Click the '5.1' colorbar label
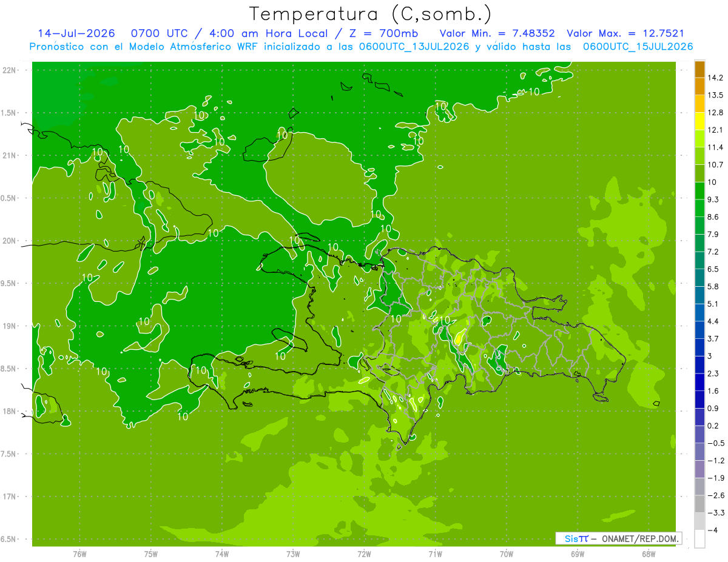Viewport: 728px width, 562px height. tap(713, 304)
